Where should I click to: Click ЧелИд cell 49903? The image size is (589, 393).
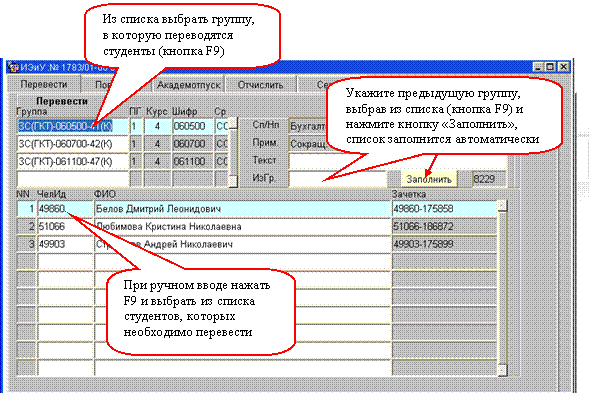click(x=65, y=244)
